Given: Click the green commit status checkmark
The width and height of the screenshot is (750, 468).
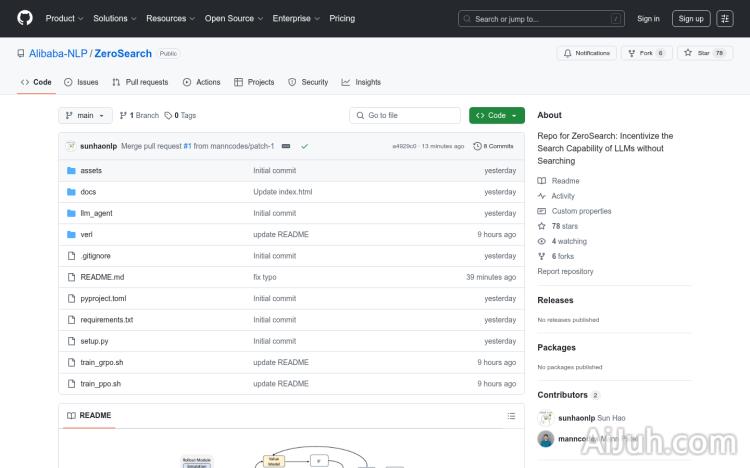Looking at the screenshot, I should click(x=304, y=146).
